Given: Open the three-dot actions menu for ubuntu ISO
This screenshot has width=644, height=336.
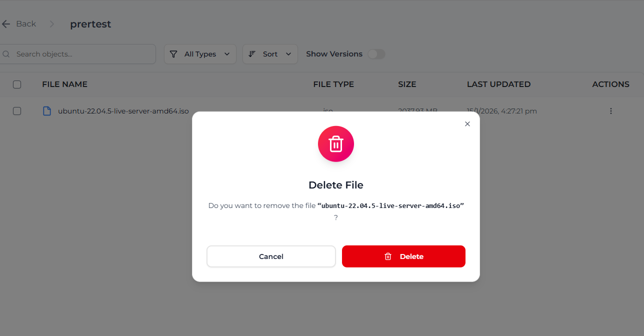Looking at the screenshot, I should click(x=610, y=111).
